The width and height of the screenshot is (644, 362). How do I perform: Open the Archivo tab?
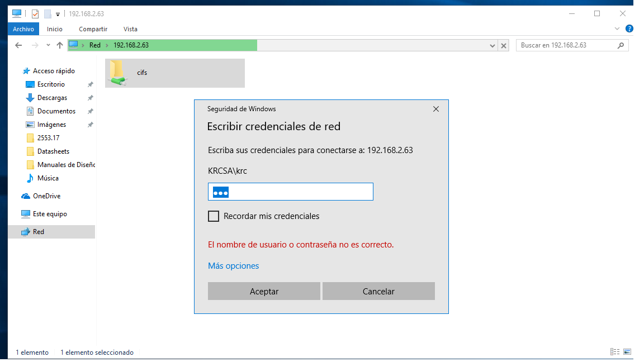pos(23,29)
